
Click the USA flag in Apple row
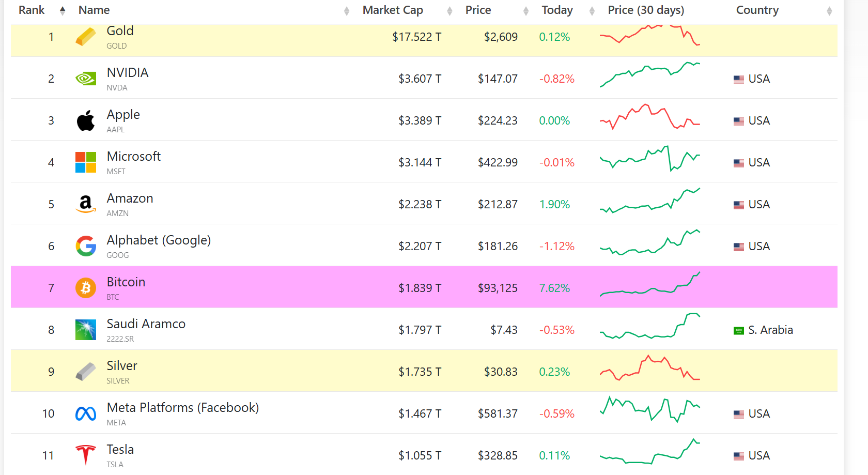click(x=739, y=121)
